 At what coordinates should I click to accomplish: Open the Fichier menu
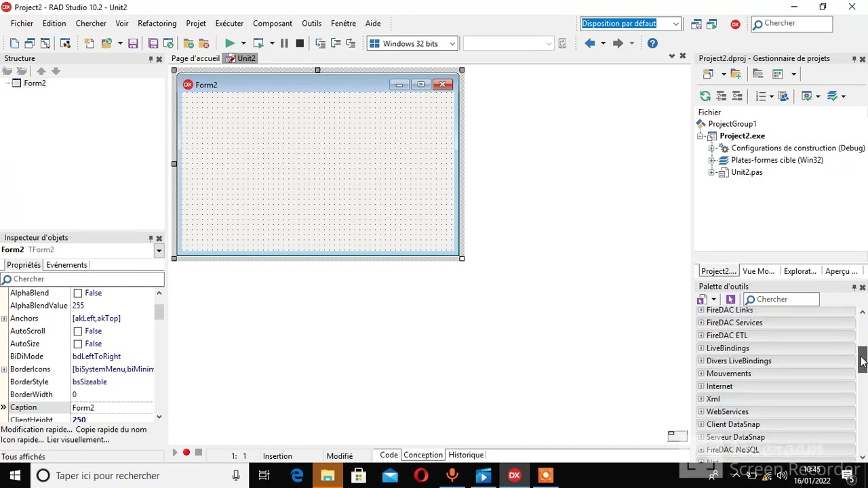[22, 24]
